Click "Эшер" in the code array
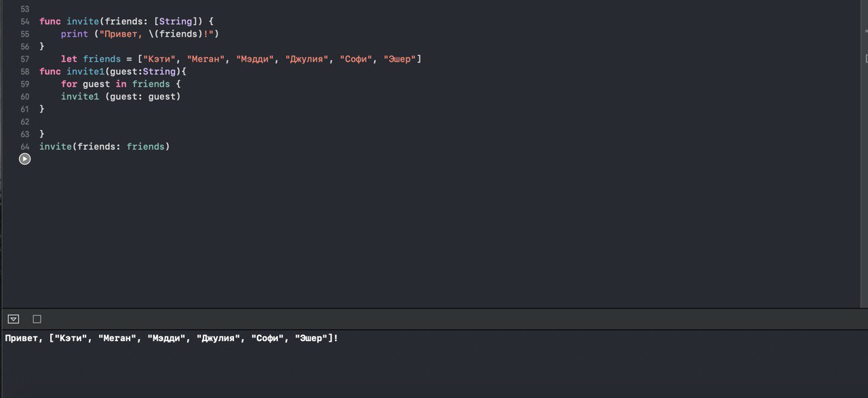Screen dimensions: 868x398 tap(399, 59)
